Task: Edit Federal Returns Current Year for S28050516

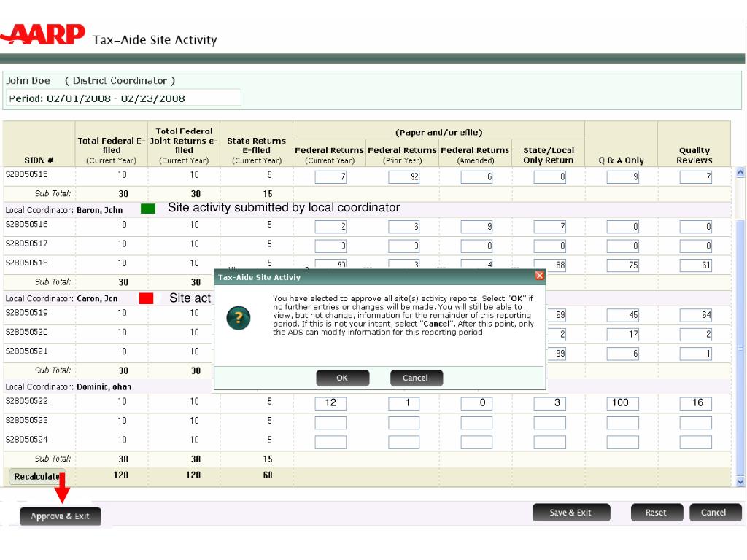Action: (x=330, y=227)
